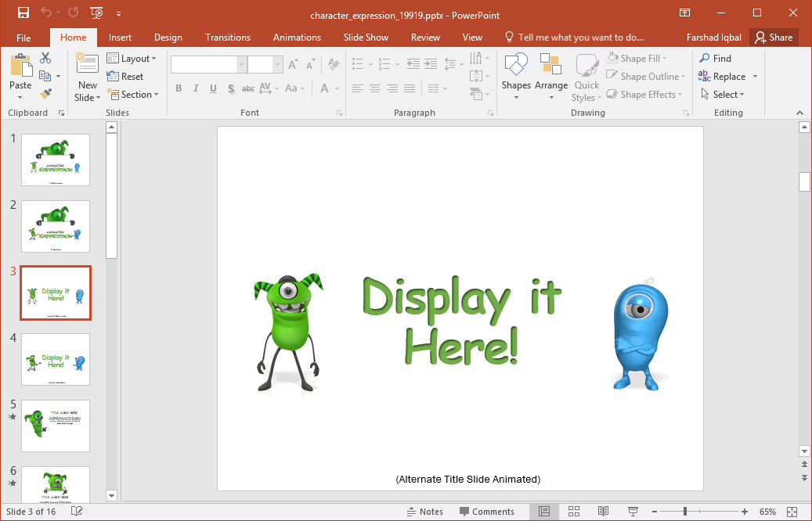812x521 pixels.
Task: Switch to the Animations tab
Action: pos(297,37)
